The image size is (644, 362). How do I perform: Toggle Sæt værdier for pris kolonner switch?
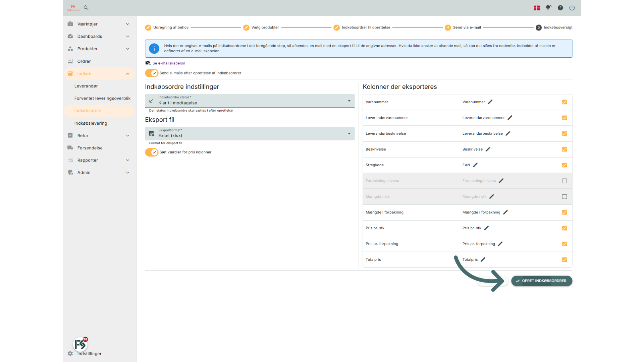pyautogui.click(x=152, y=152)
